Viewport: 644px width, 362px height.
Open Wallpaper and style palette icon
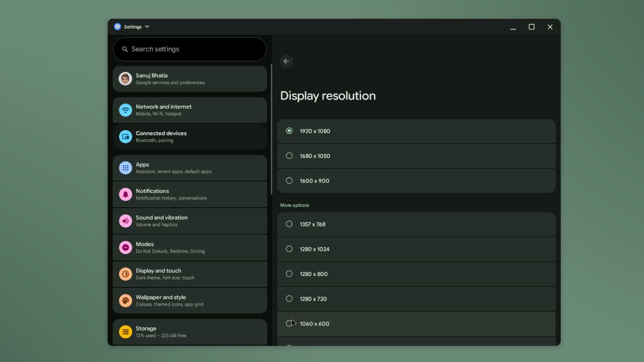pyautogui.click(x=125, y=300)
